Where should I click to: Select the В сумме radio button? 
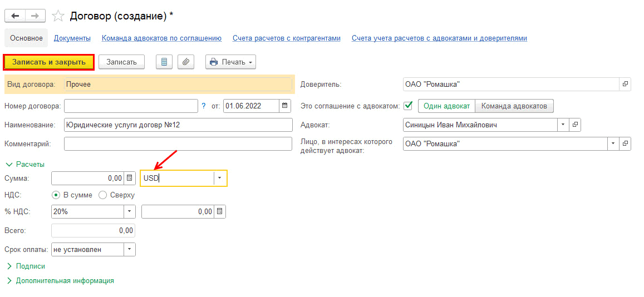[x=56, y=195]
